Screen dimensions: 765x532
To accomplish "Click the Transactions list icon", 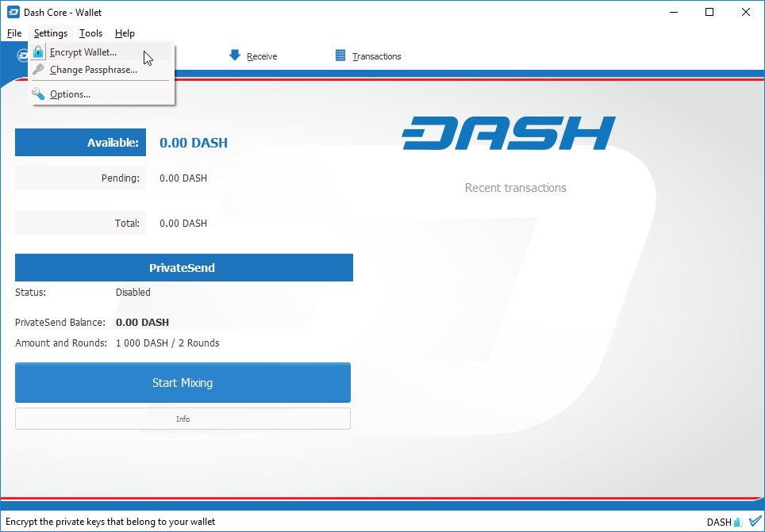I will click(340, 55).
